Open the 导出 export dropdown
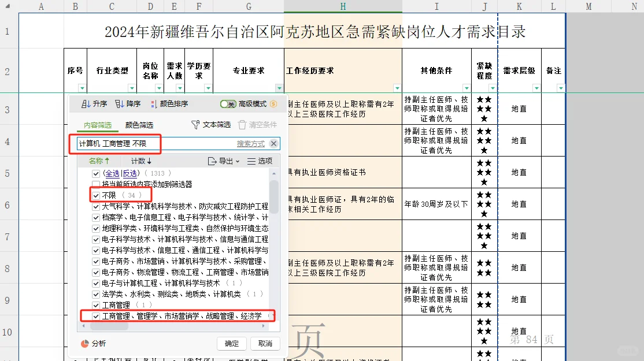 pos(223,161)
